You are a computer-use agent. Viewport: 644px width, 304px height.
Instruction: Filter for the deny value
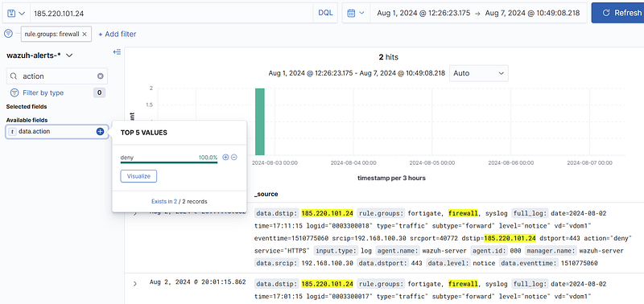click(x=225, y=158)
